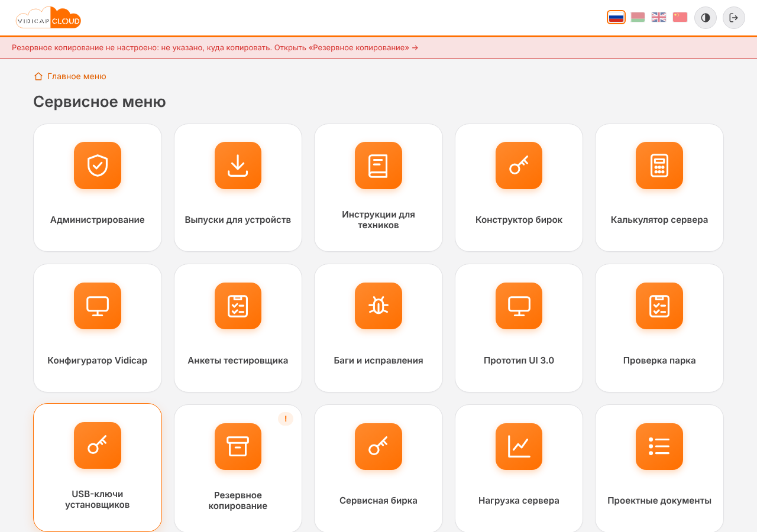This screenshot has width=757, height=532.
Task: Open the Проектные документы list icon
Action: click(x=659, y=446)
